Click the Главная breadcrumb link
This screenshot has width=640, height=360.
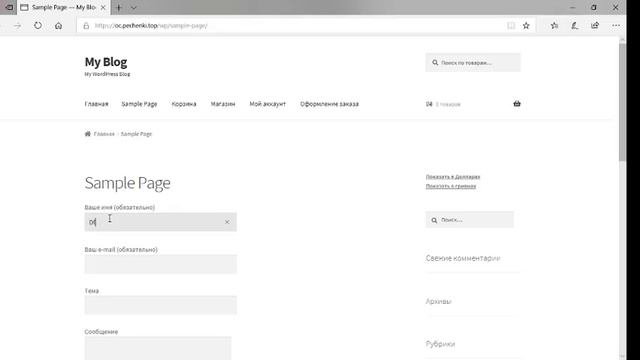[x=104, y=134]
